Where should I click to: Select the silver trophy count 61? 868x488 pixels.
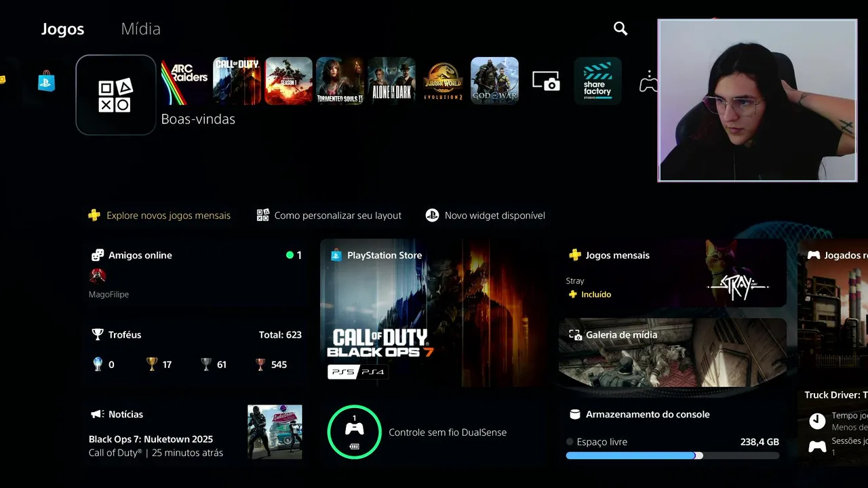[214, 365]
